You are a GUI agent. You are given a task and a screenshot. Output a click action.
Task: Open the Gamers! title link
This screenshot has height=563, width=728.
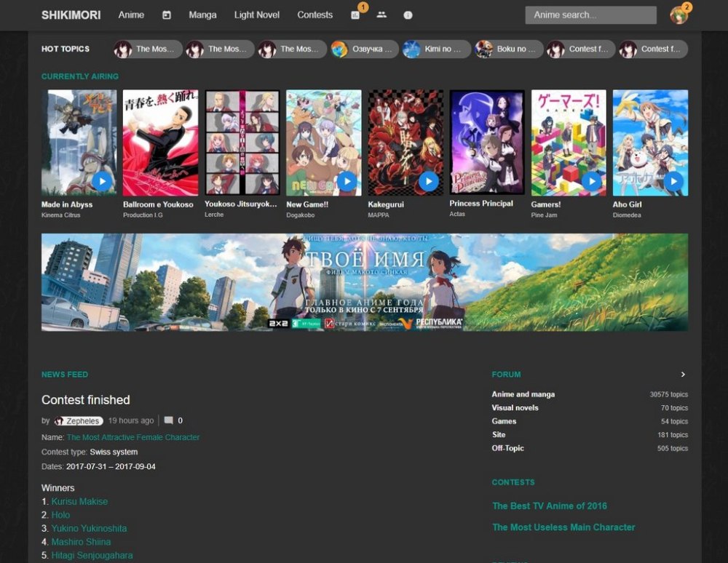[546, 204]
